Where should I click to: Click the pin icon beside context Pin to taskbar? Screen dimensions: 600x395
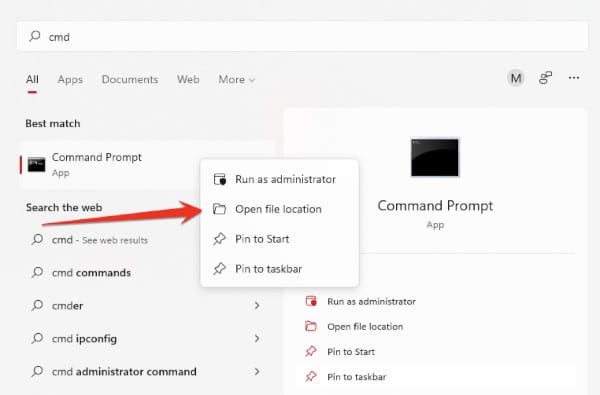(x=219, y=269)
